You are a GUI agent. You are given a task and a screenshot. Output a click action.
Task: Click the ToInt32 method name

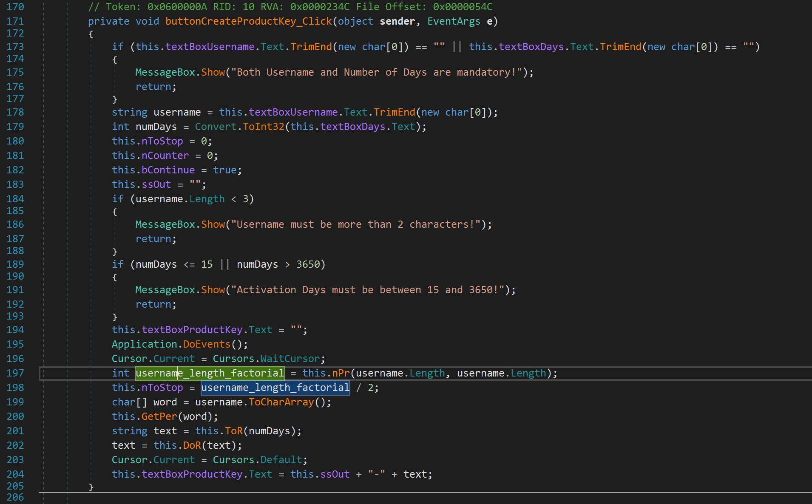click(264, 127)
